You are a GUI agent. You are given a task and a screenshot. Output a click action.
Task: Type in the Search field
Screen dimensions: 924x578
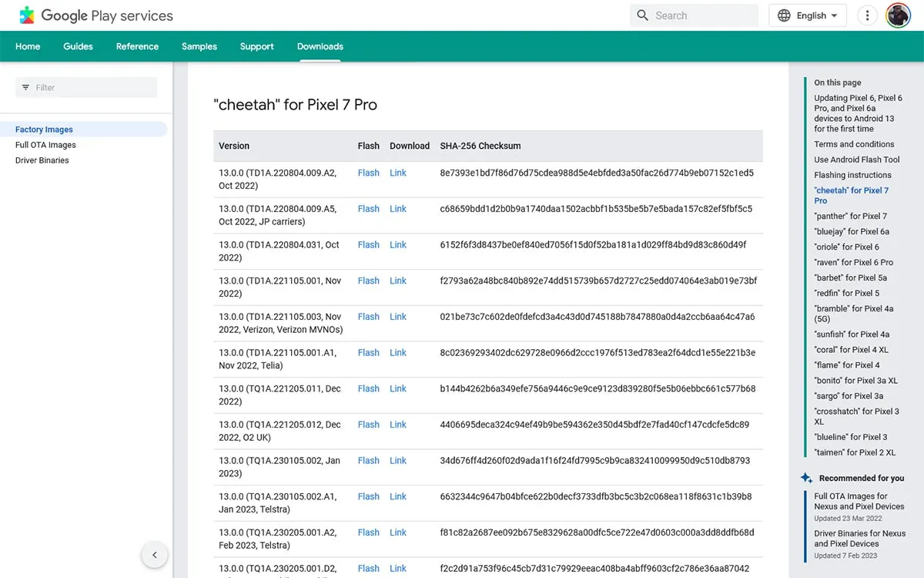702,15
